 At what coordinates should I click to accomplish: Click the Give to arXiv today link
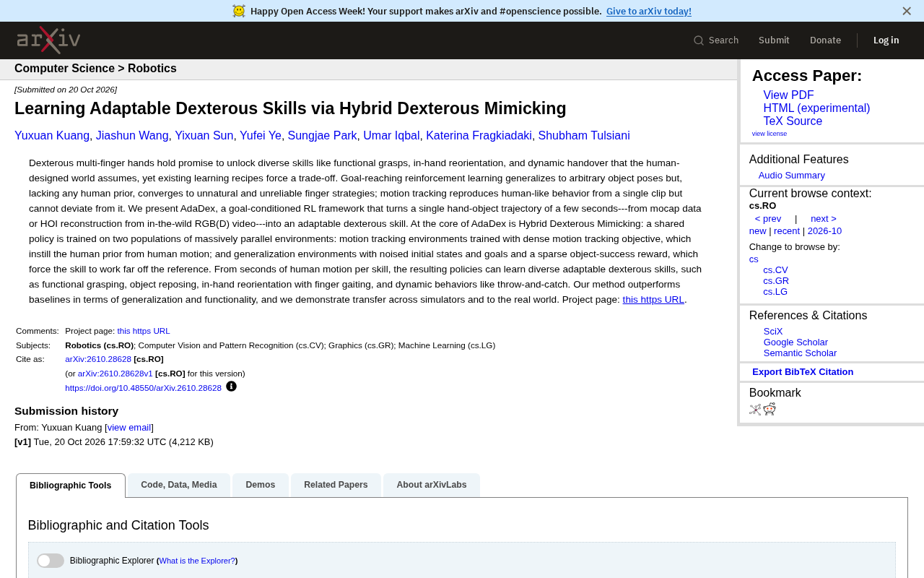tap(649, 11)
